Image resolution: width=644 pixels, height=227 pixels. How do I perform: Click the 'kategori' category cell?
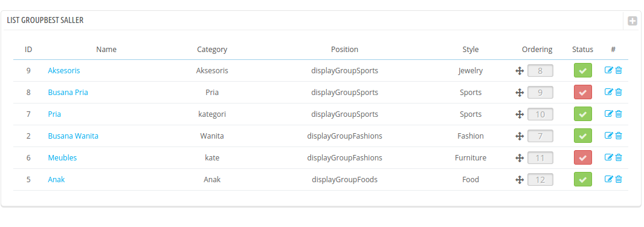pos(212,114)
